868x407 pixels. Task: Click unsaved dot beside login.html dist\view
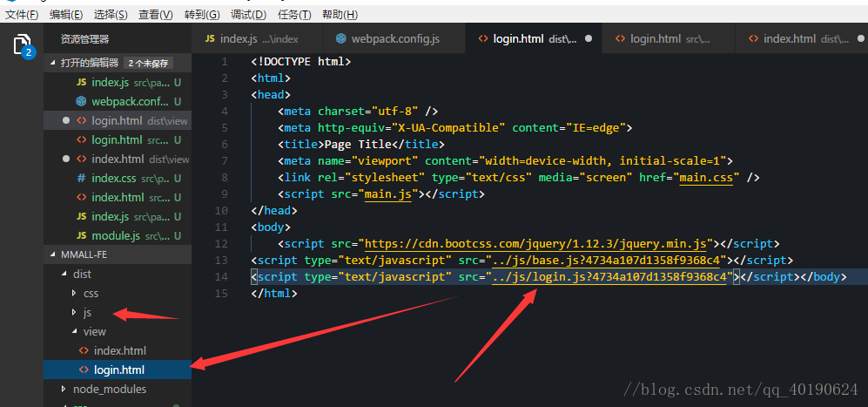66,120
